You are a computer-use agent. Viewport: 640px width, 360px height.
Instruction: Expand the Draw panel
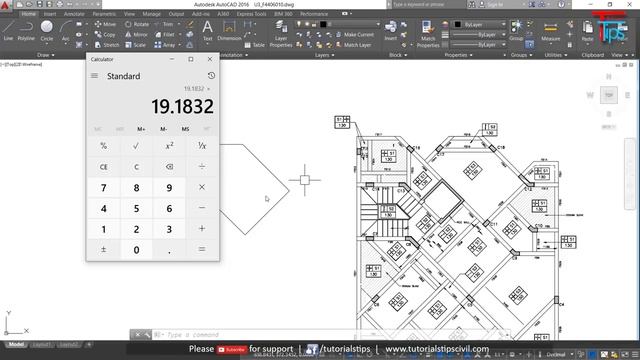45,55
